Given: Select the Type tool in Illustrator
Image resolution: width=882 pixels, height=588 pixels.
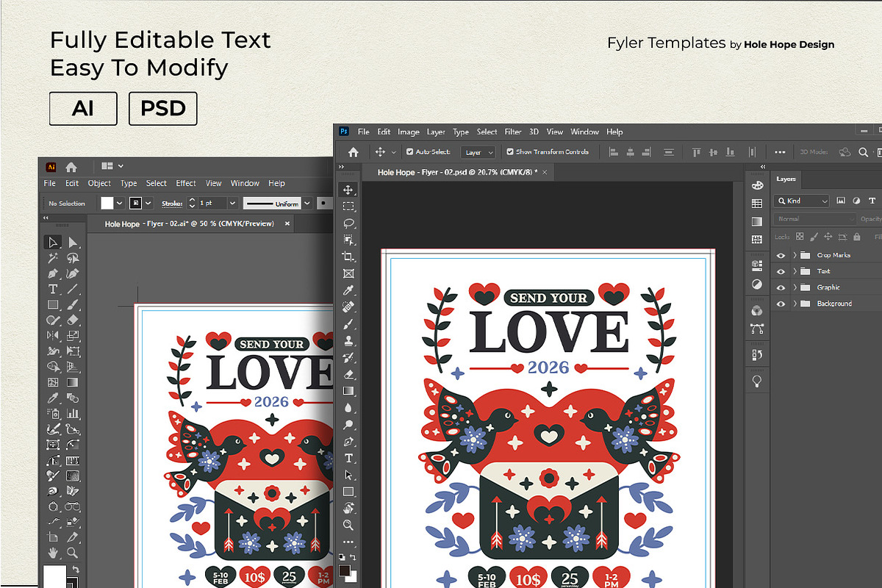Looking at the screenshot, I should (52, 289).
